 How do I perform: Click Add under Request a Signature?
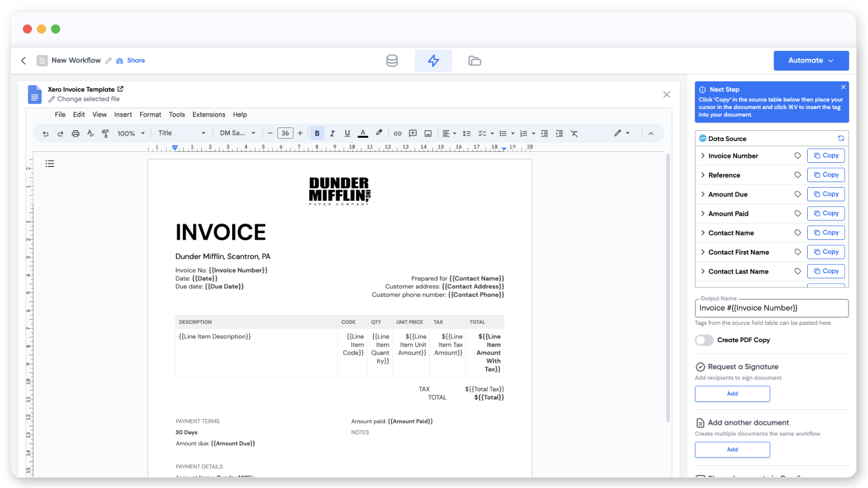(732, 394)
